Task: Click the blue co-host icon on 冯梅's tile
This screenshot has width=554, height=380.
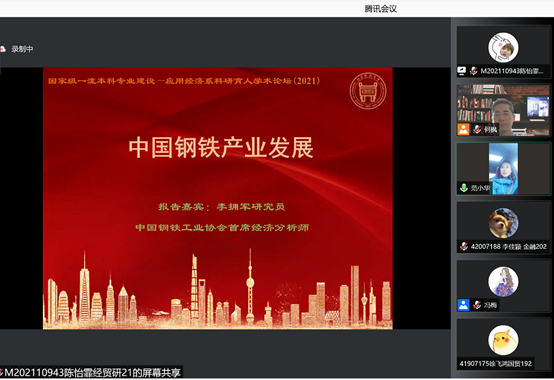Action: (463, 304)
